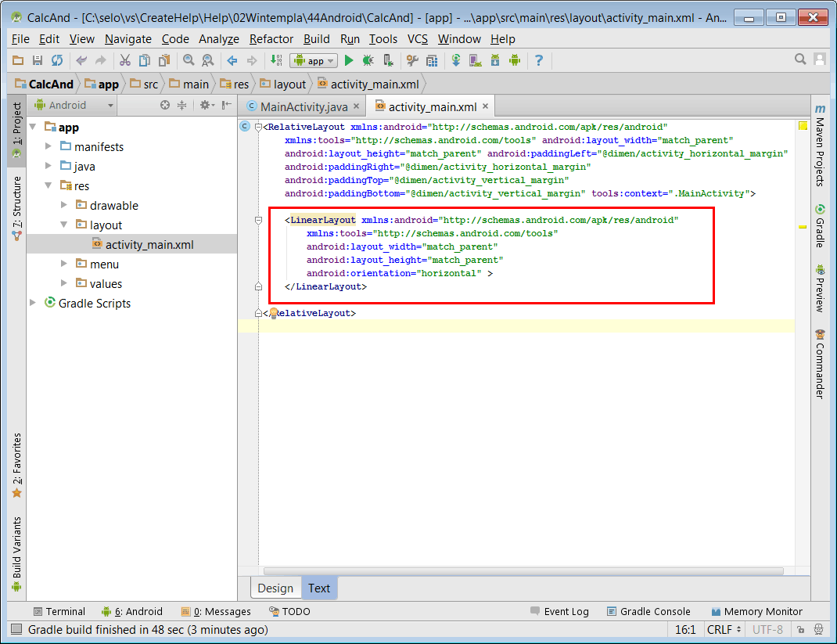The width and height of the screenshot is (837, 644).
Task: Expand the menu folder
Action: pyautogui.click(x=64, y=263)
